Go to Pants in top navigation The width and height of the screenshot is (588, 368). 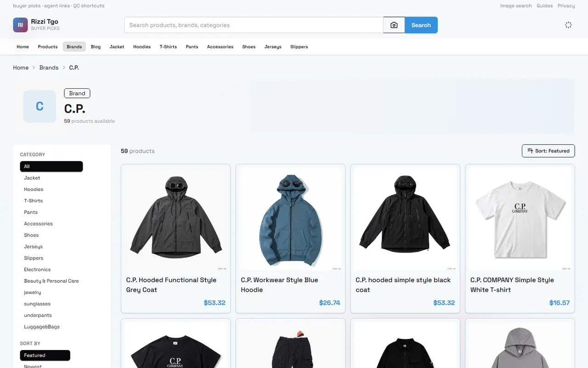click(192, 47)
